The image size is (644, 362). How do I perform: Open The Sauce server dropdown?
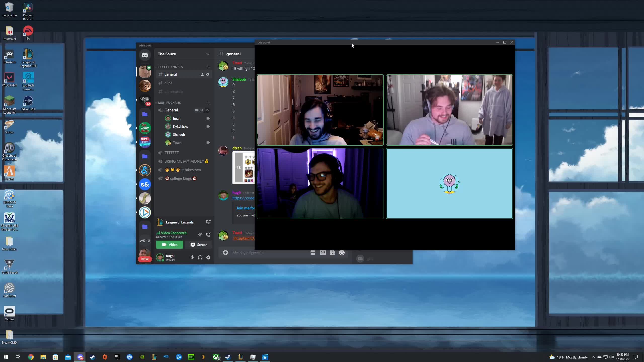coord(208,54)
